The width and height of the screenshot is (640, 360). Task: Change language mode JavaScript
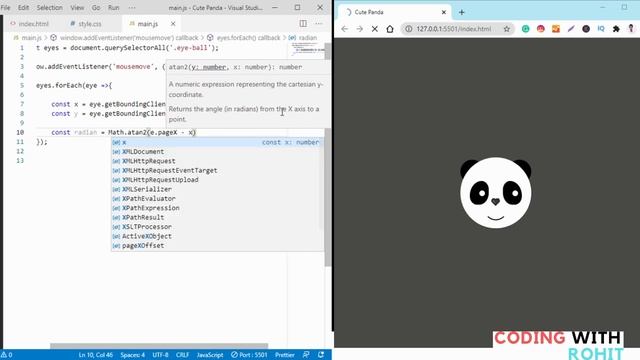tap(210, 355)
